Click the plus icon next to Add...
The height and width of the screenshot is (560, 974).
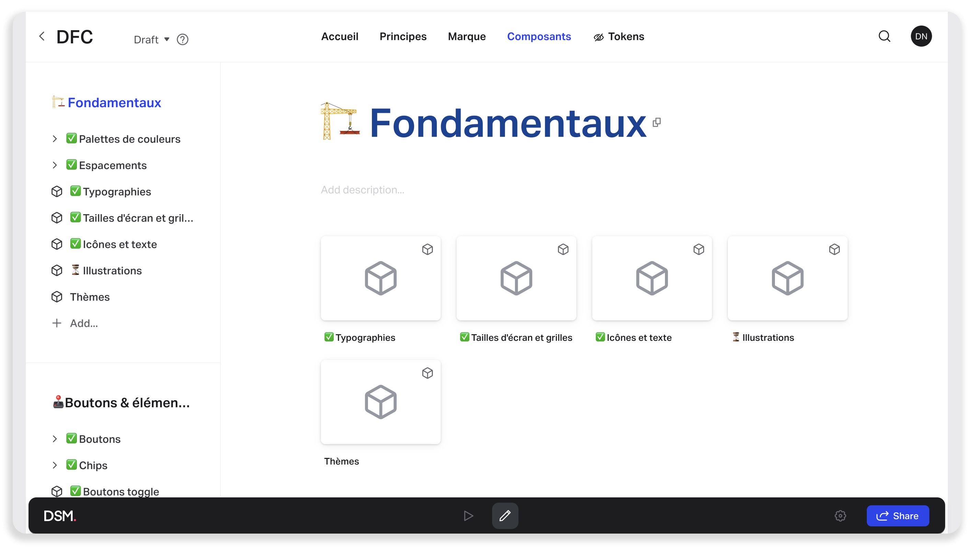tap(57, 323)
